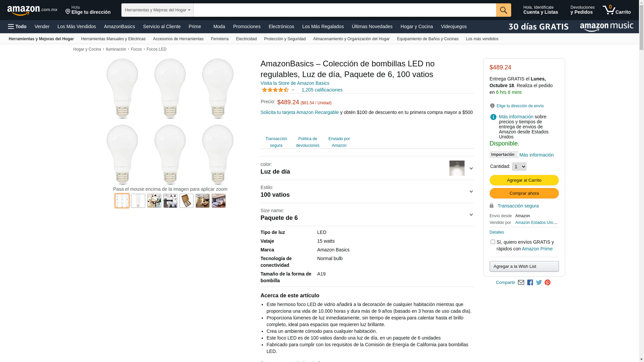Share product via email envelope icon
Viewport: 644px width, 362px height.
click(x=521, y=283)
